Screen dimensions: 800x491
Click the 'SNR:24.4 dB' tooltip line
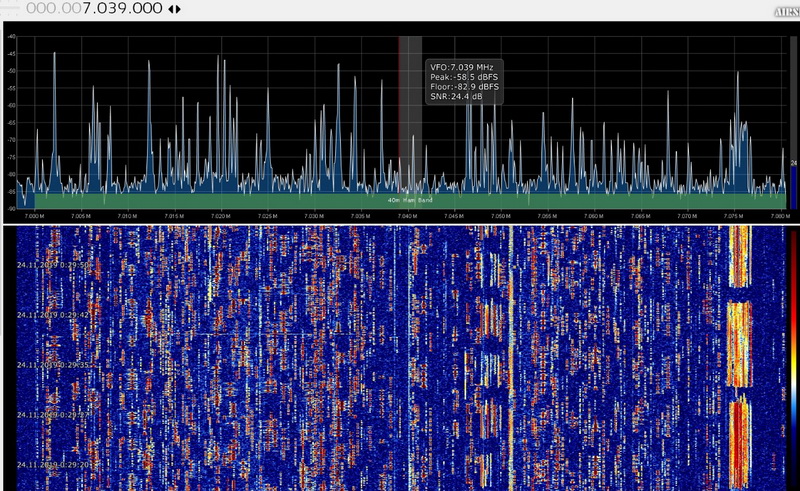(456, 96)
